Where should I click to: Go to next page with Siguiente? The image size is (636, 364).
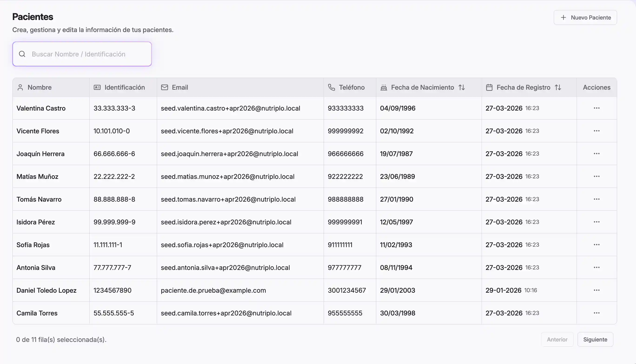click(595, 339)
